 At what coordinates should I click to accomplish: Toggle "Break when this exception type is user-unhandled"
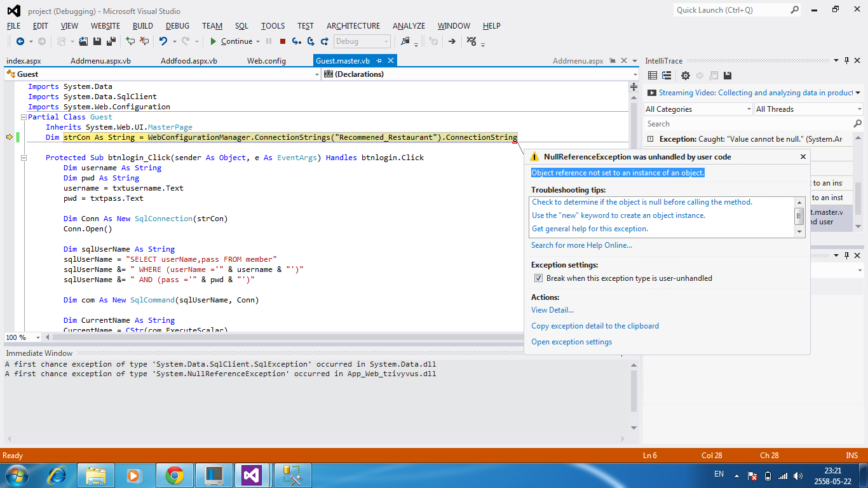point(538,278)
